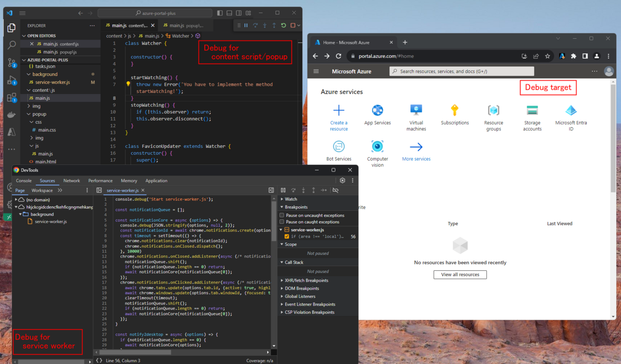Click View all resources button in Azure
The width and height of the screenshot is (621, 364).
coord(460,275)
